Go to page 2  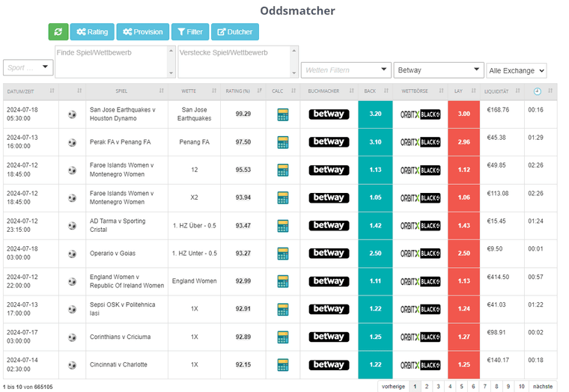tap(427, 387)
